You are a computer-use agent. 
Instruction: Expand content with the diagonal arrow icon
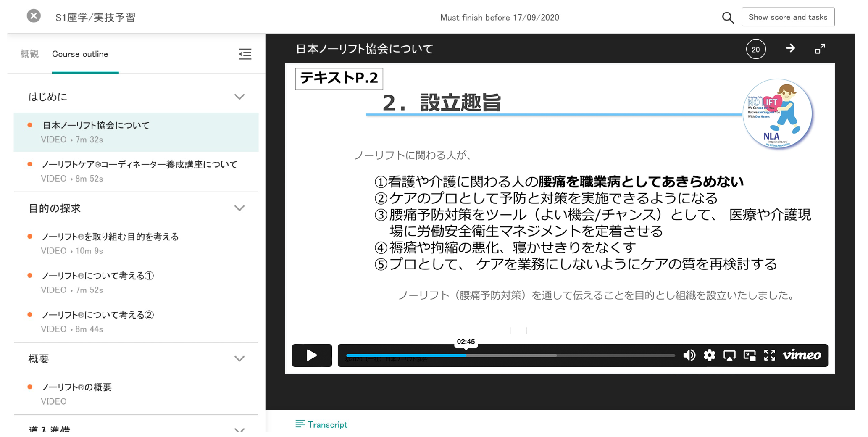tap(820, 49)
